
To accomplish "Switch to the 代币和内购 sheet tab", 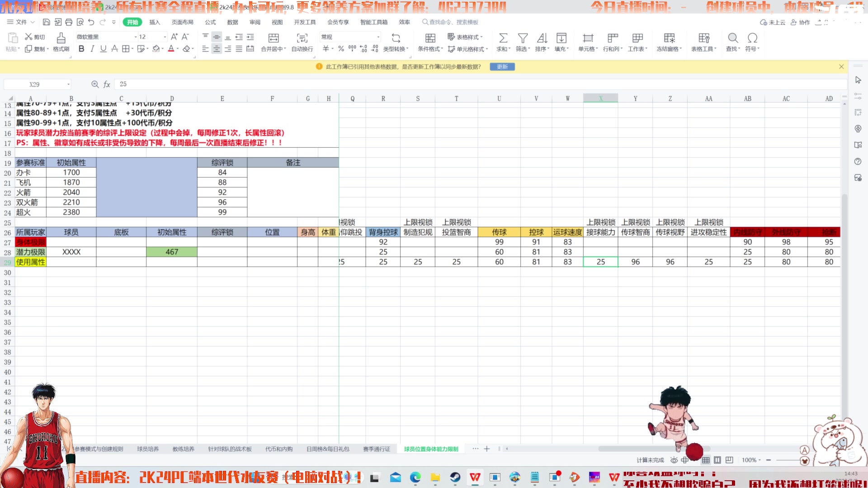I will point(279,449).
